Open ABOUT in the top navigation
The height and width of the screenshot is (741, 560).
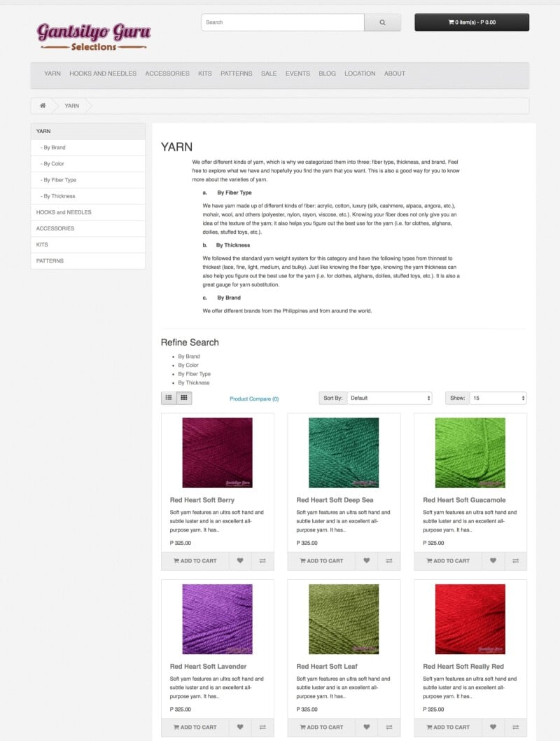click(395, 74)
